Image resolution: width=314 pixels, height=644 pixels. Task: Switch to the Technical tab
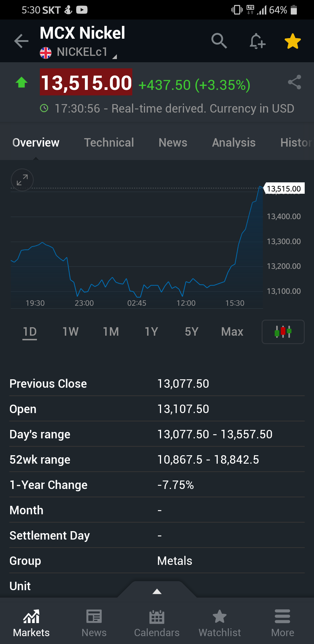[109, 143]
